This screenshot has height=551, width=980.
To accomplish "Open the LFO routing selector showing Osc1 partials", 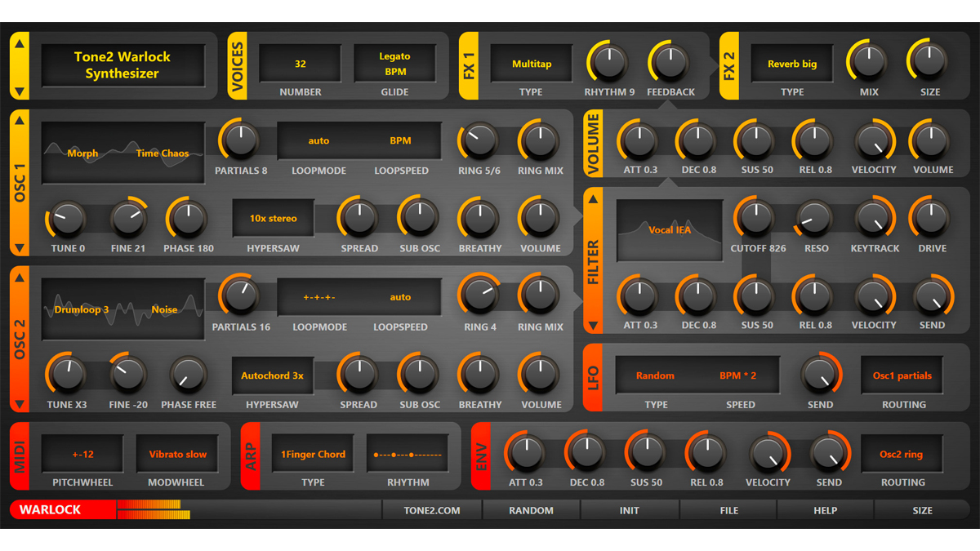I will [902, 374].
